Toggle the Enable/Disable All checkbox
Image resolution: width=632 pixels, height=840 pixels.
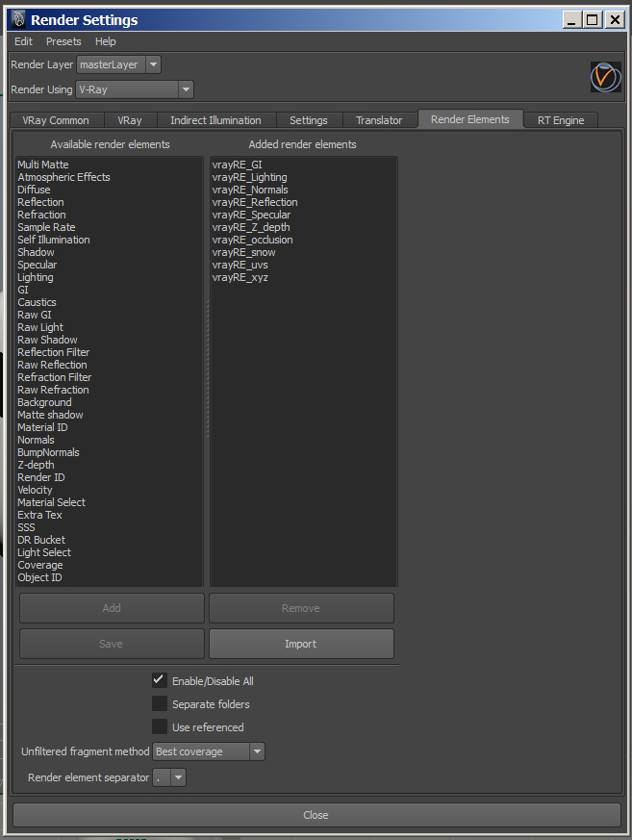point(160,680)
